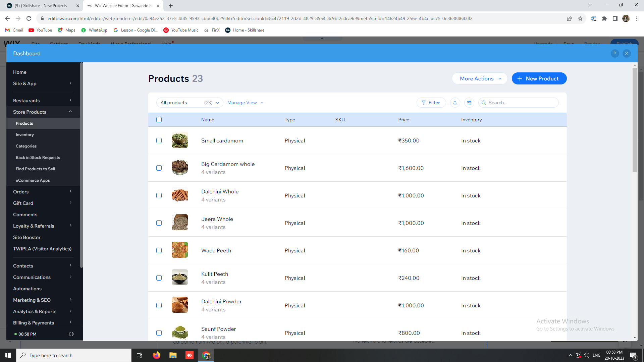Click the Filter button
This screenshot has height=362, width=644.
point(431,103)
